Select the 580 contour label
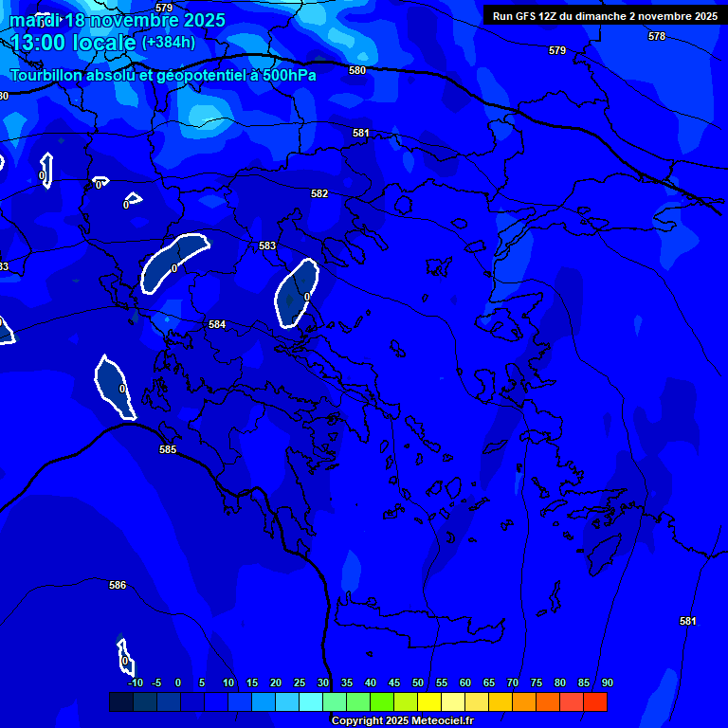The image size is (728, 728). point(357,70)
